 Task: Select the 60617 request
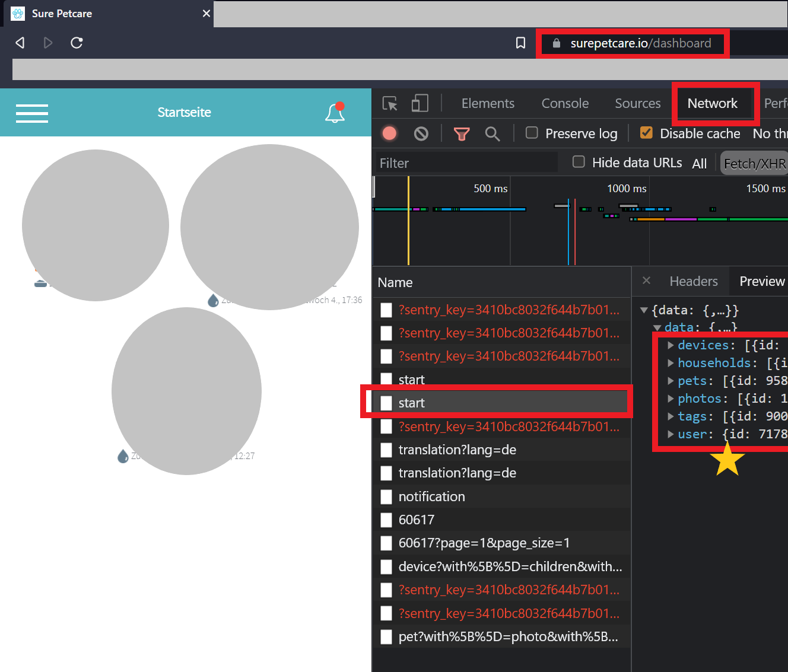tap(501, 520)
